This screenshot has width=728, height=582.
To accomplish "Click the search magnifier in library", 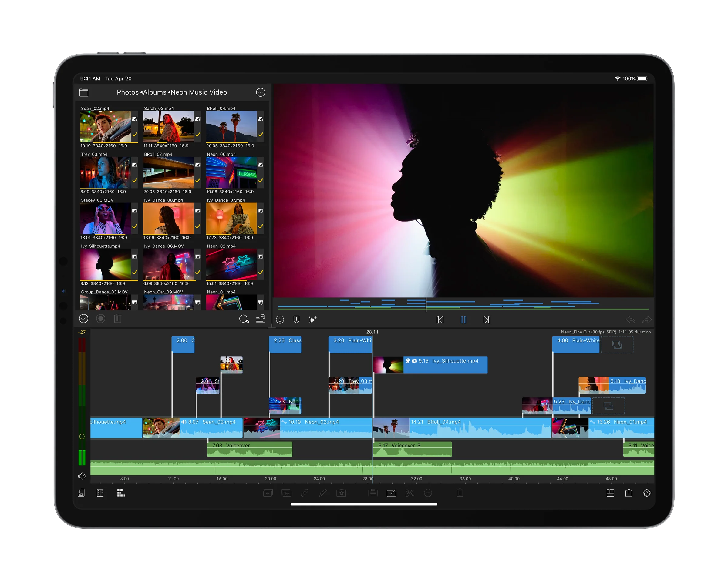I will click(244, 319).
